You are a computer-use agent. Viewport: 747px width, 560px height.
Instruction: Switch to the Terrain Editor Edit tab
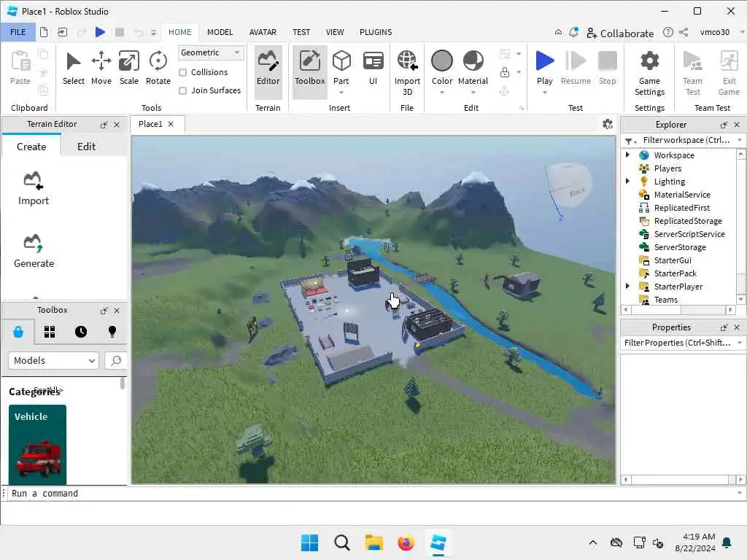(86, 147)
